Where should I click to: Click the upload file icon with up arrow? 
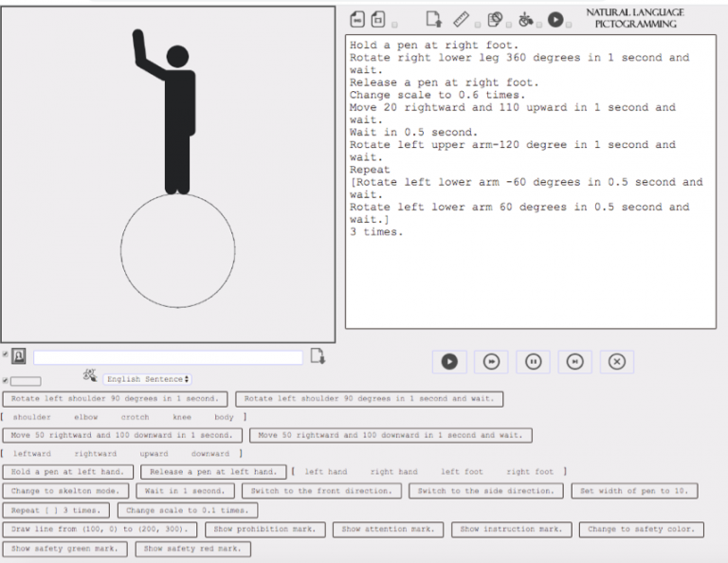point(433,20)
